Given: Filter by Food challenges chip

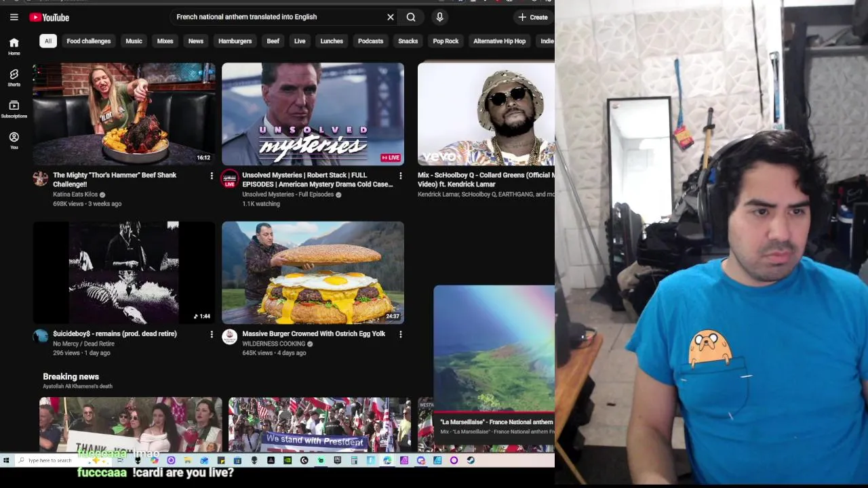Looking at the screenshot, I should [x=89, y=41].
